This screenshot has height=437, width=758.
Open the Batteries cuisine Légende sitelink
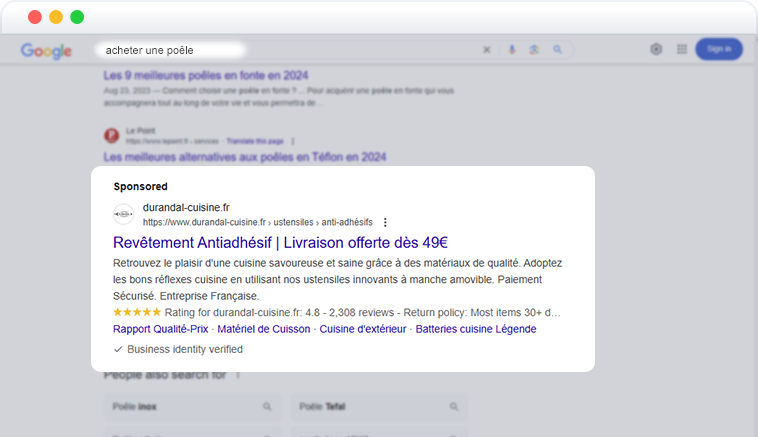point(476,329)
